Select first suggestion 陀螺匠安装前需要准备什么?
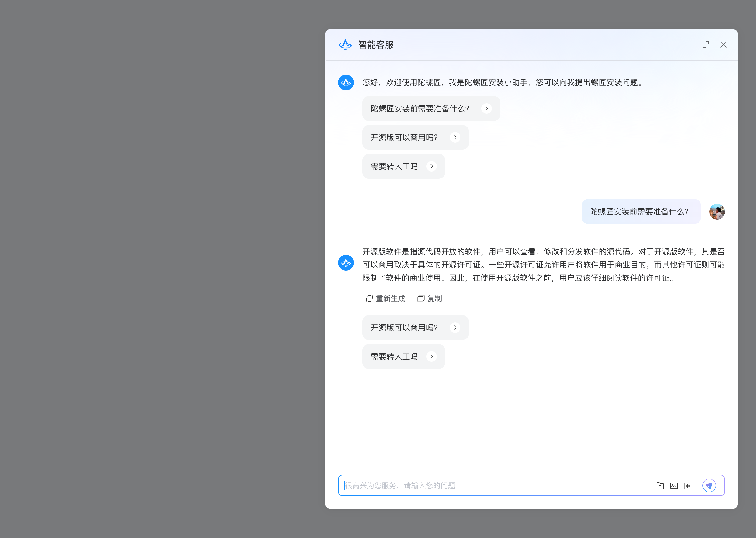The image size is (756, 538). click(431, 109)
